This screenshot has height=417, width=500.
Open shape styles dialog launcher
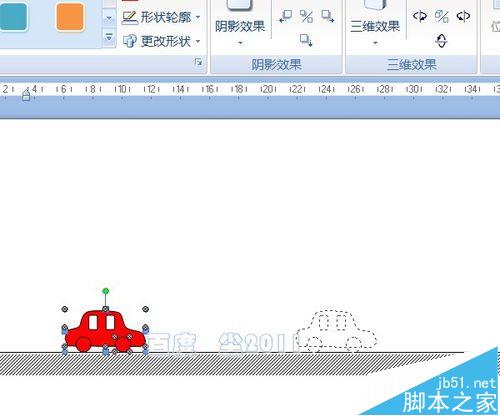pyautogui.click(x=198, y=62)
